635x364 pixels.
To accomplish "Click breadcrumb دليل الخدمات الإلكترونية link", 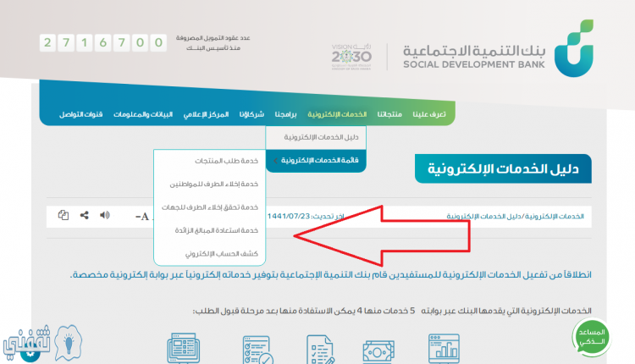I will pos(484,216).
